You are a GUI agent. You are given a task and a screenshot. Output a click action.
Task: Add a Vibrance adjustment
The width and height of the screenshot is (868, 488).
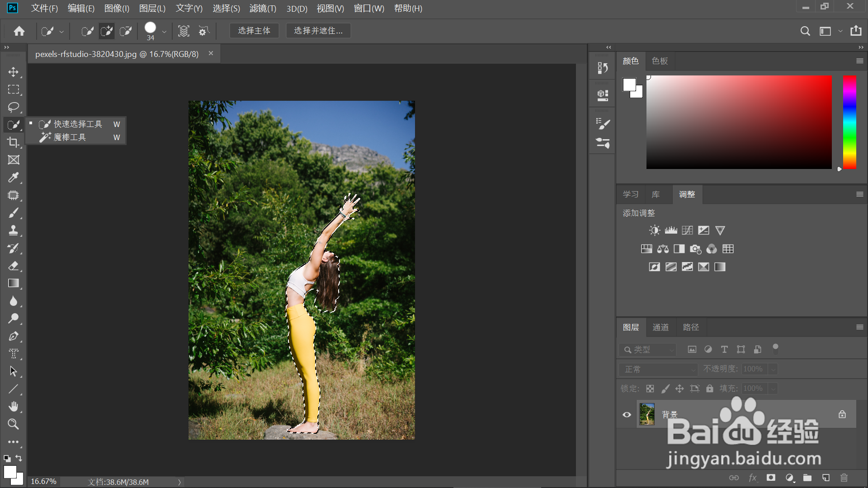[x=720, y=230]
